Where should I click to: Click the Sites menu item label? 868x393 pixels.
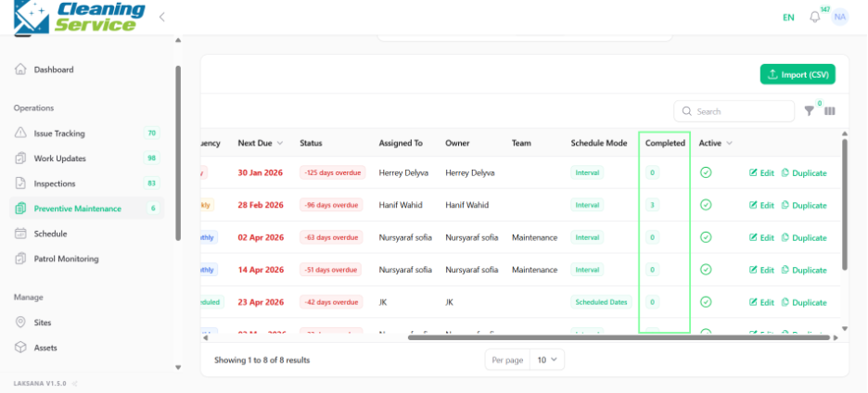[43, 323]
